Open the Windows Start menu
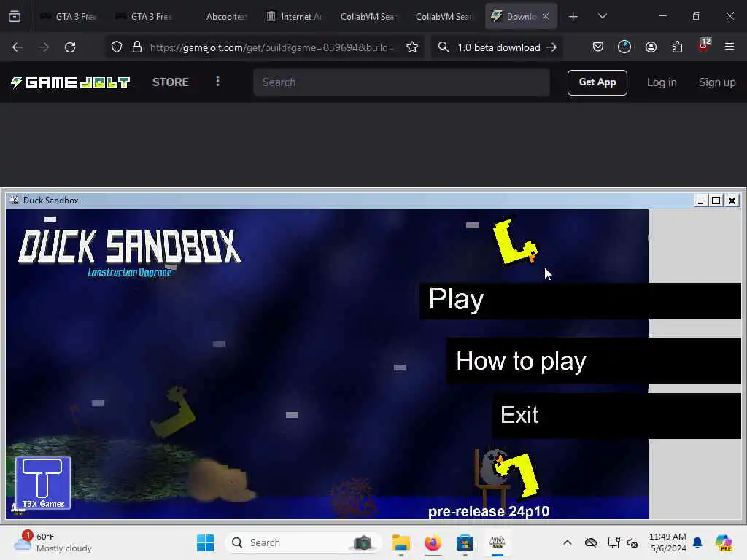 point(205,542)
